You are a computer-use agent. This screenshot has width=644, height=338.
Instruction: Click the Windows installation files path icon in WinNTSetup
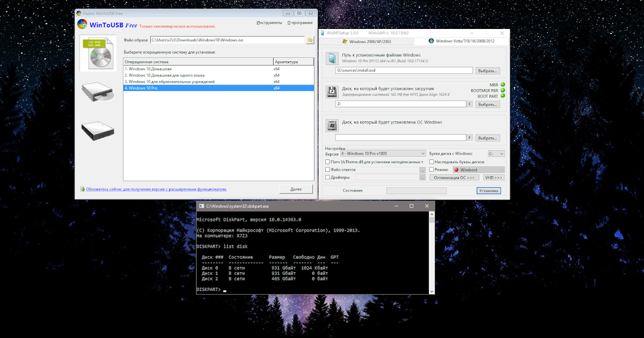pyautogui.click(x=332, y=58)
